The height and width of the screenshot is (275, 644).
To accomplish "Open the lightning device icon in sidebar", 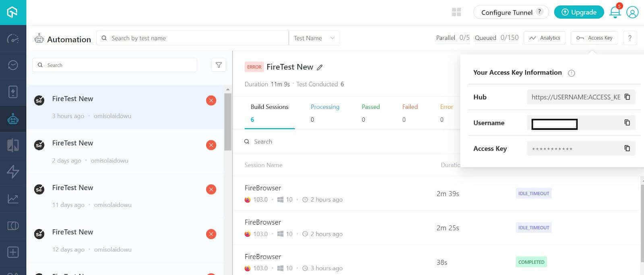I will (13, 92).
